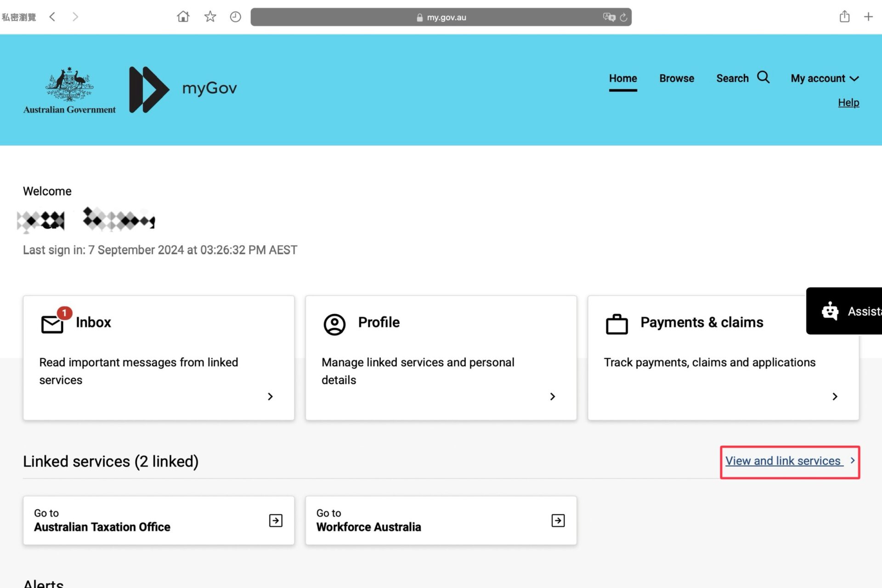Screen dimensions: 882x588
Task: Click the Help link
Action: [848, 102]
